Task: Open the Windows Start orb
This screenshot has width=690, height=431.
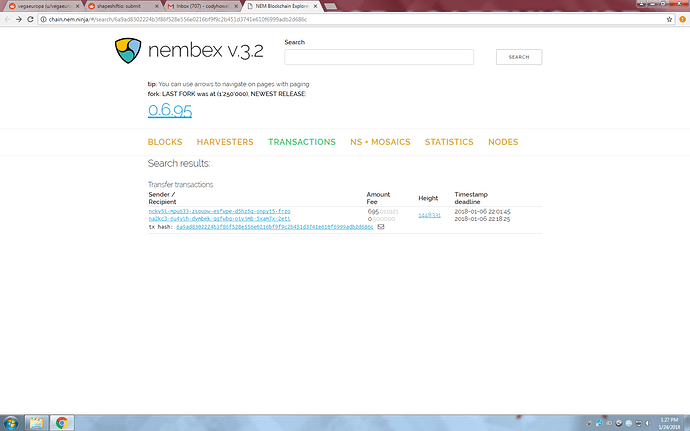Action: (11, 423)
